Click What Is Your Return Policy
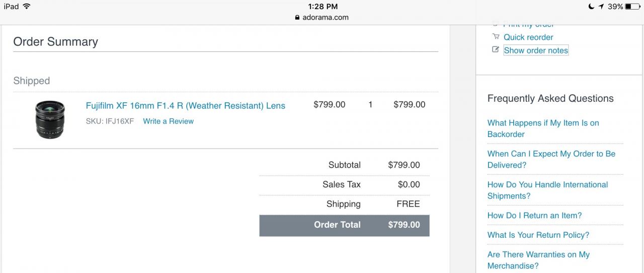 (538, 235)
